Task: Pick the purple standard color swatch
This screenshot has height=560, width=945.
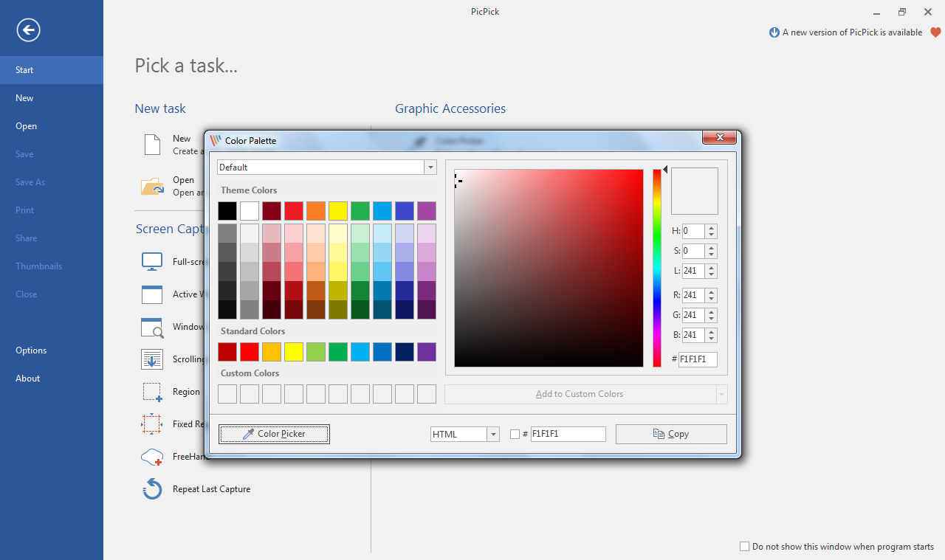Action: pyautogui.click(x=427, y=352)
